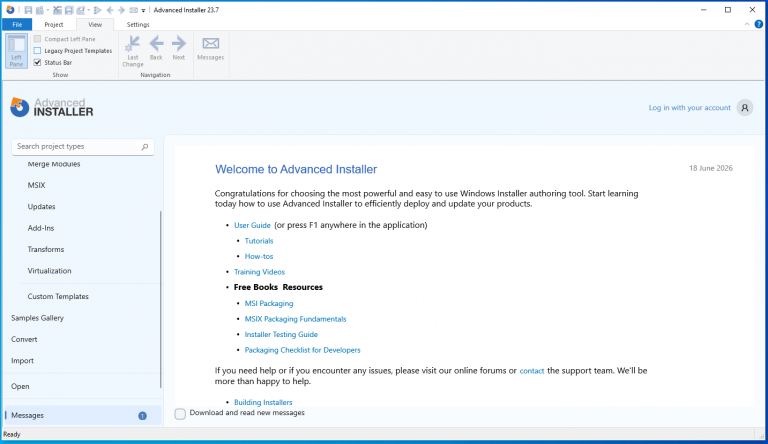Select MSIX in the left pane

click(x=36, y=185)
